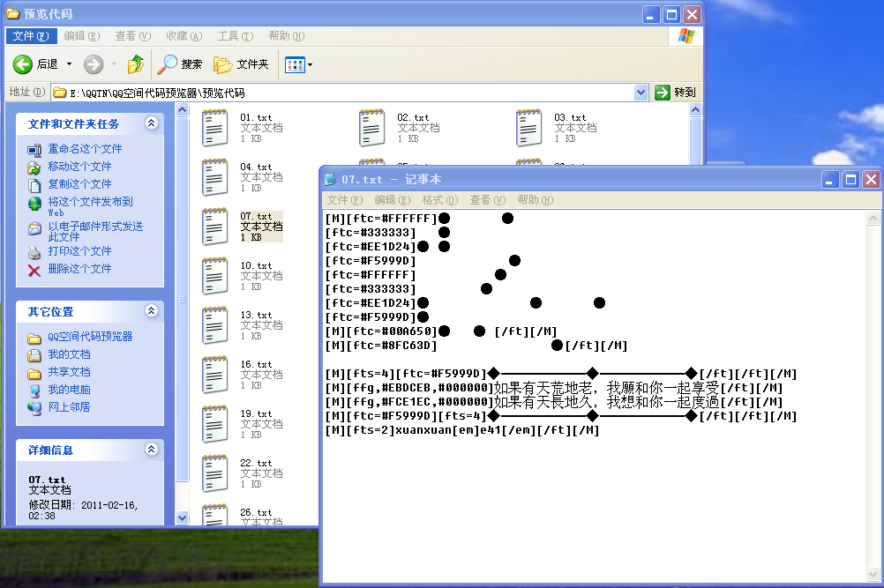Click rename this file (重命名这个文件) link
Screen dimensions: 884x588
(x=85, y=149)
